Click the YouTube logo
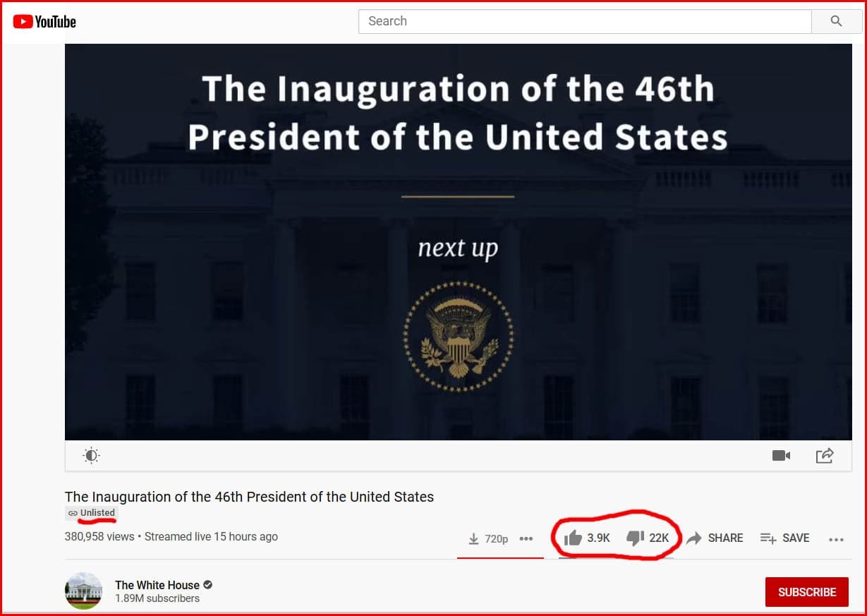Screen dimensions: 867x616 pos(44,22)
